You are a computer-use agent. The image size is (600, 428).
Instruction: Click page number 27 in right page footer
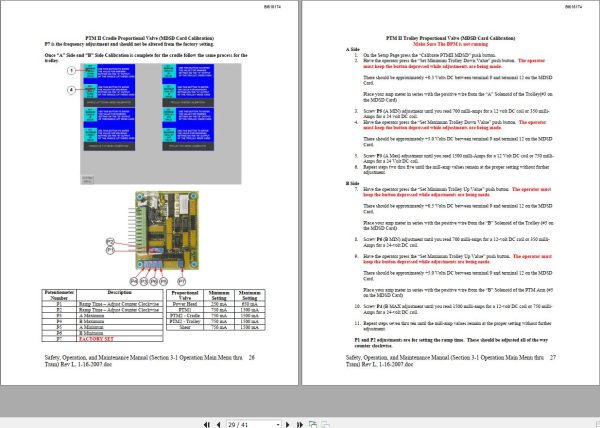pos(553,358)
